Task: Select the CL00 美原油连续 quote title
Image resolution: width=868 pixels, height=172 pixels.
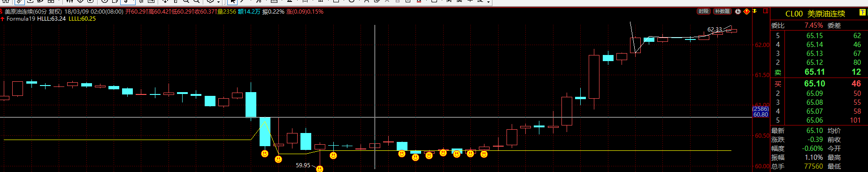Action: [x=815, y=14]
